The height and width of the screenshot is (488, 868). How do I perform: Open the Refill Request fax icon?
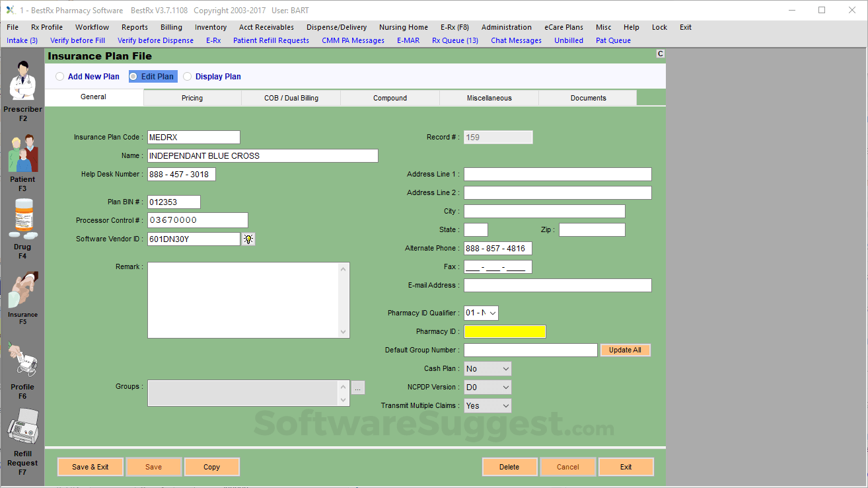(x=23, y=427)
